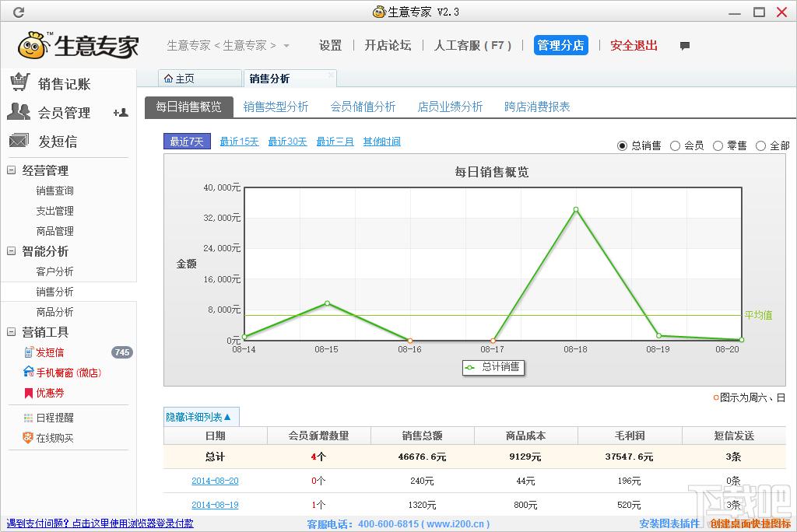Click 创建桌面快捷图标 link
This screenshot has height=532, width=797.
[x=751, y=523]
